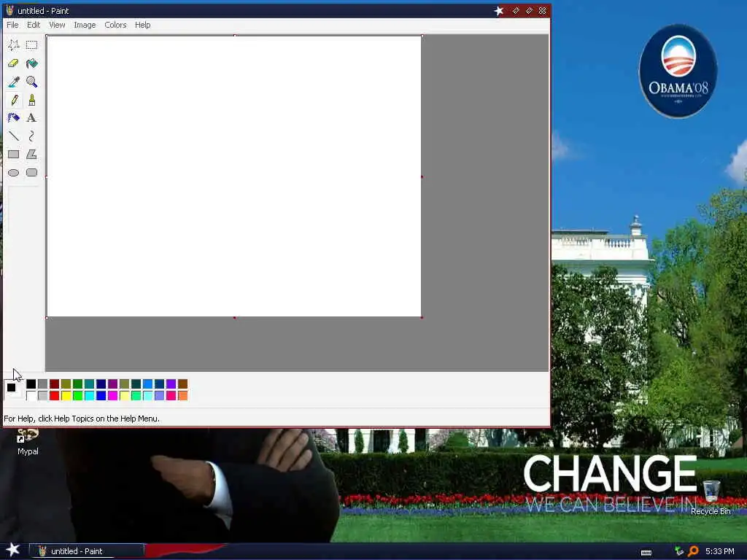Pick the maroon dark red swatch
The image size is (747, 560).
[54, 384]
